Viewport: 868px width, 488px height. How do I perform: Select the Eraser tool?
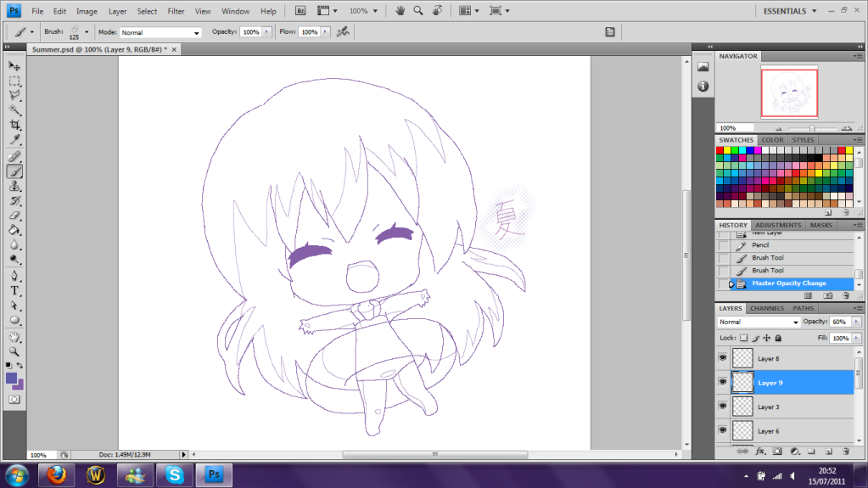(x=14, y=216)
